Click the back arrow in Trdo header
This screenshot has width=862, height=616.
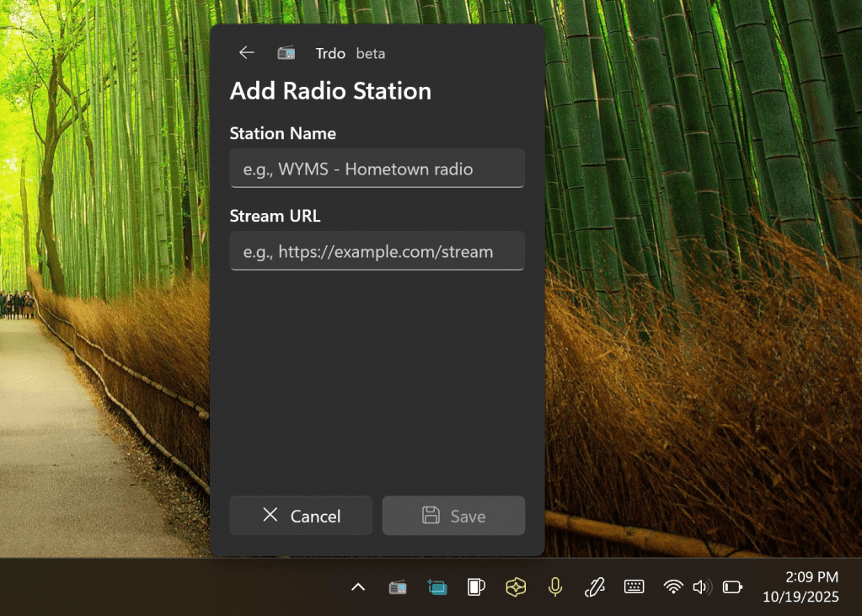pos(246,53)
